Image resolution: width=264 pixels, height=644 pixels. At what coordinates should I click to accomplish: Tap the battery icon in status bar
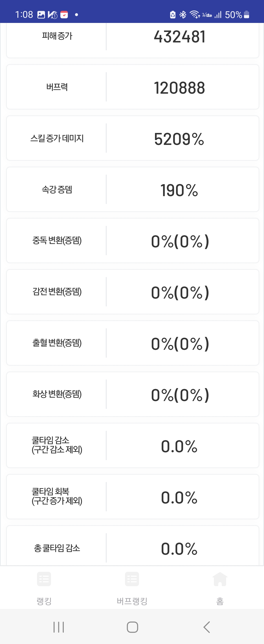point(246,15)
